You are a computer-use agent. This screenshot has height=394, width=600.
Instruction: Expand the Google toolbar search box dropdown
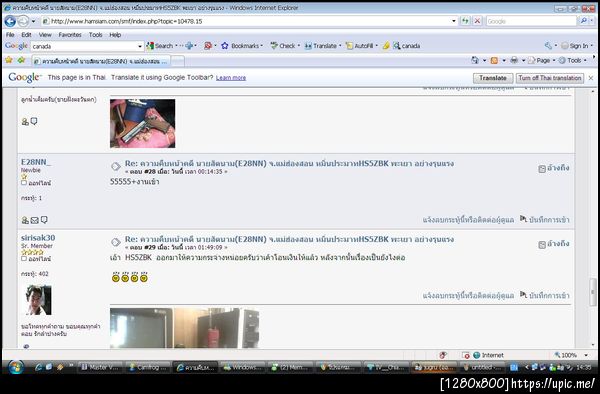(140, 46)
